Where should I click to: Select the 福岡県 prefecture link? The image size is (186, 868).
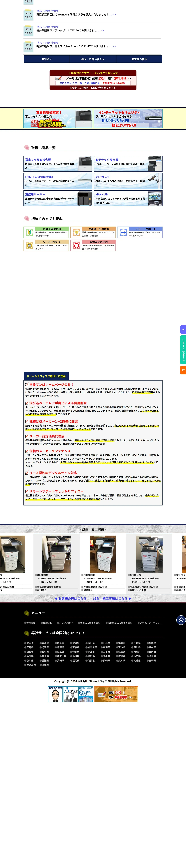pyautogui.click(x=75, y=660)
